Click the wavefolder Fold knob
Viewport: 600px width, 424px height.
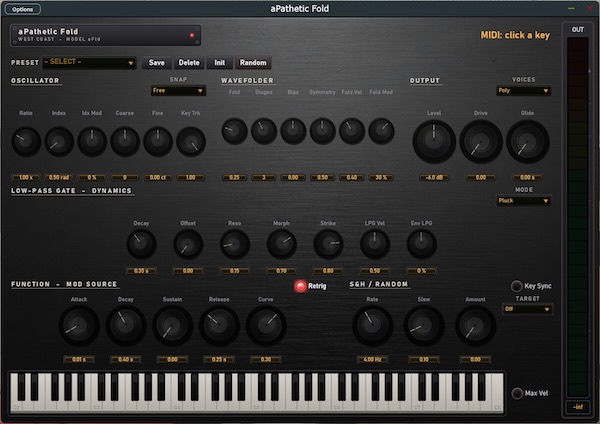[x=234, y=131]
